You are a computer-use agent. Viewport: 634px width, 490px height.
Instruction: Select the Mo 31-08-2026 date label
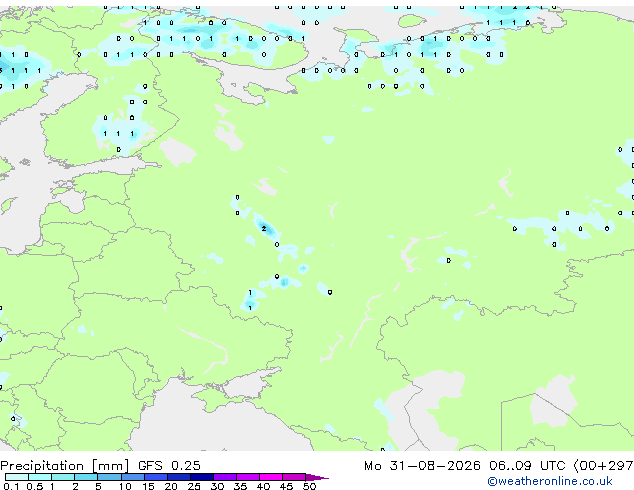pyautogui.click(x=422, y=465)
